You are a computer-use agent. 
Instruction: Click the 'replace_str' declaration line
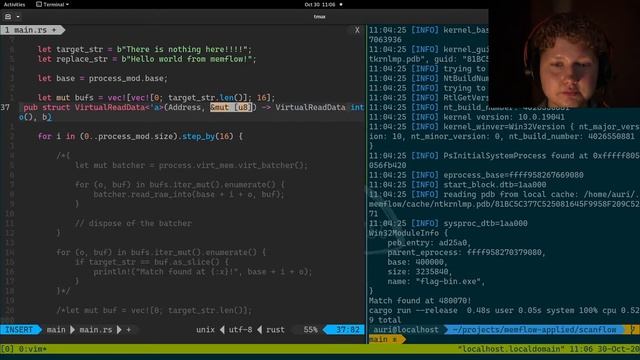tap(147, 59)
